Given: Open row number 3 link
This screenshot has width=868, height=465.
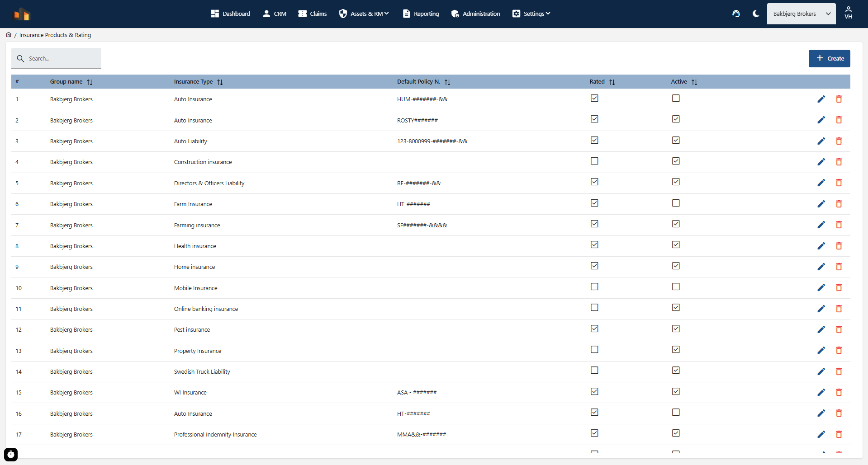Looking at the screenshot, I should point(17,141).
